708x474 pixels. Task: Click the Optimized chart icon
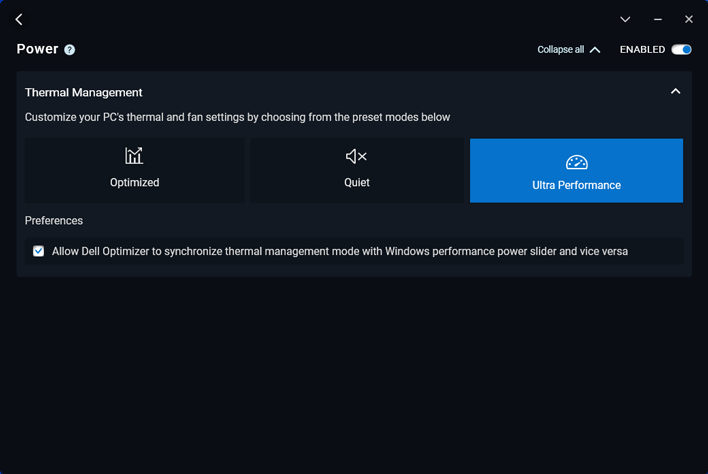coord(134,156)
